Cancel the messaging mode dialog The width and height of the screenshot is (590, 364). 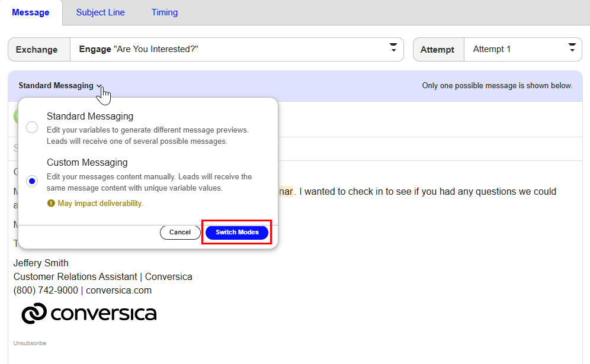tap(180, 232)
